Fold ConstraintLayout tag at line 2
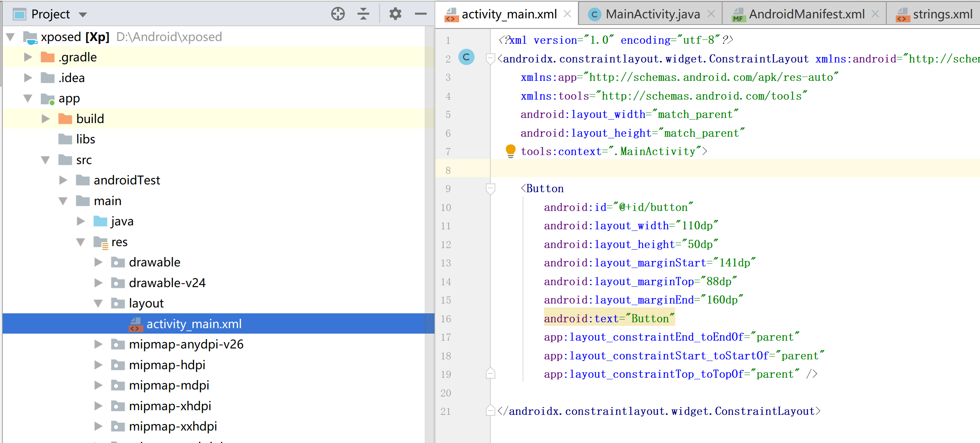 click(x=490, y=59)
